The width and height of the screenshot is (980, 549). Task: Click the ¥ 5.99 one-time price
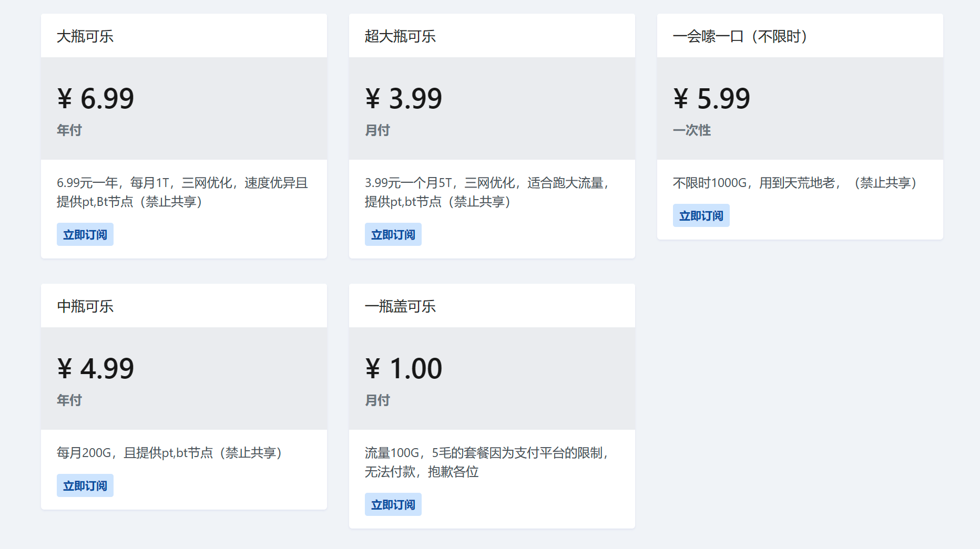tap(712, 98)
